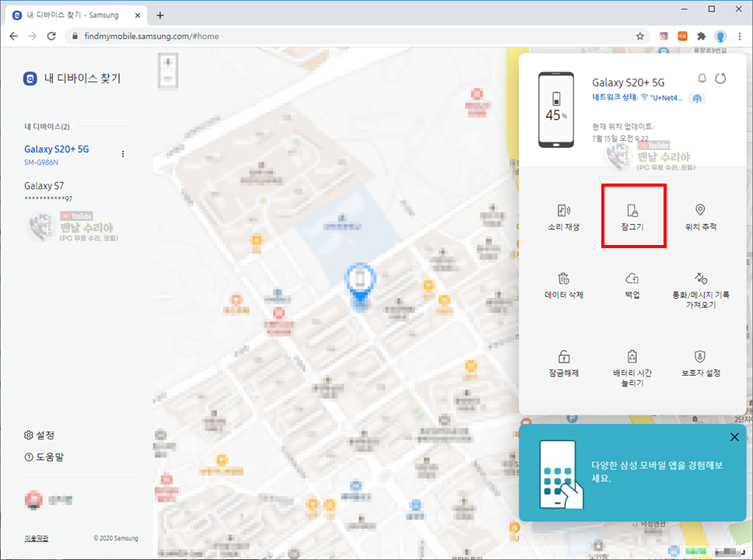Open Chrome three-dot menu
Screen dimensions: 753x560
740,36
